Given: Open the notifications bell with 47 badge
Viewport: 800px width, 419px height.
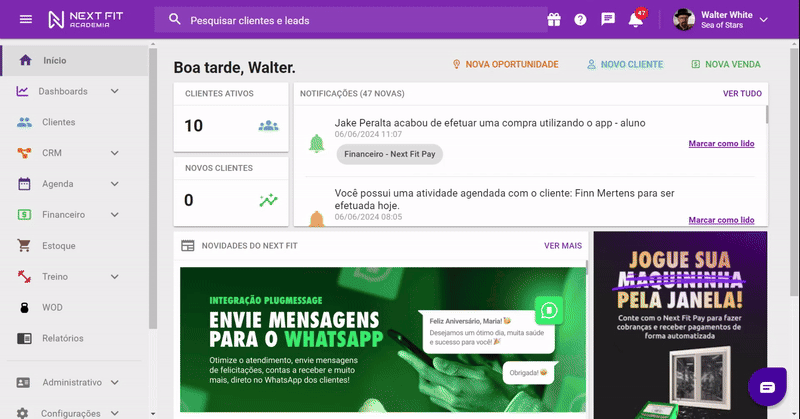Looking at the screenshot, I should click(x=636, y=18).
